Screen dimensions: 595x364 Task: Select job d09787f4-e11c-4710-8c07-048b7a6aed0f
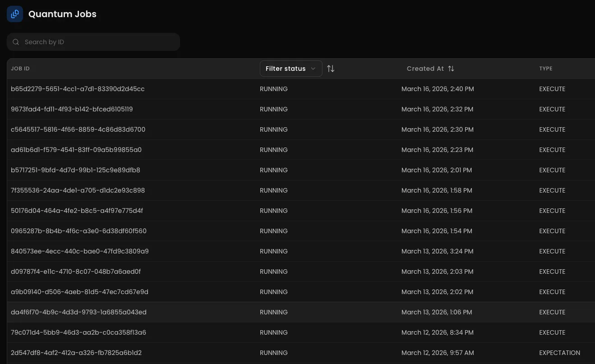point(76,272)
